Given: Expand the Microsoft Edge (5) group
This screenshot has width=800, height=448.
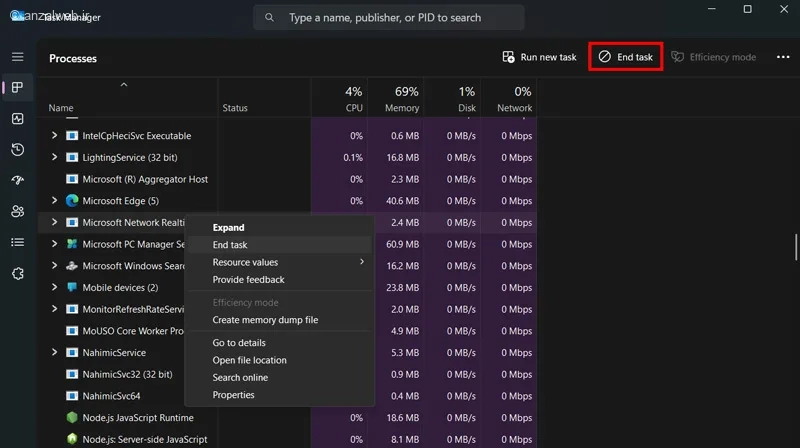Looking at the screenshot, I should tap(54, 201).
